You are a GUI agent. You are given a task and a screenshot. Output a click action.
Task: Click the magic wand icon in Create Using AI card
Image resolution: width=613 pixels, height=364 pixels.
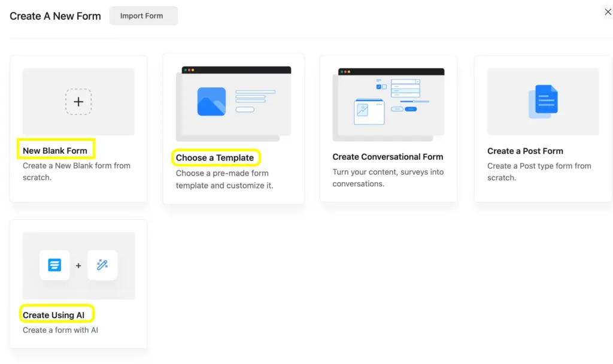(102, 265)
